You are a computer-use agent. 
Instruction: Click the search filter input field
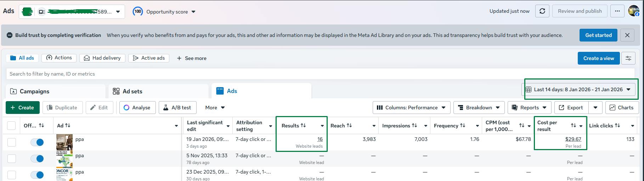point(320,74)
